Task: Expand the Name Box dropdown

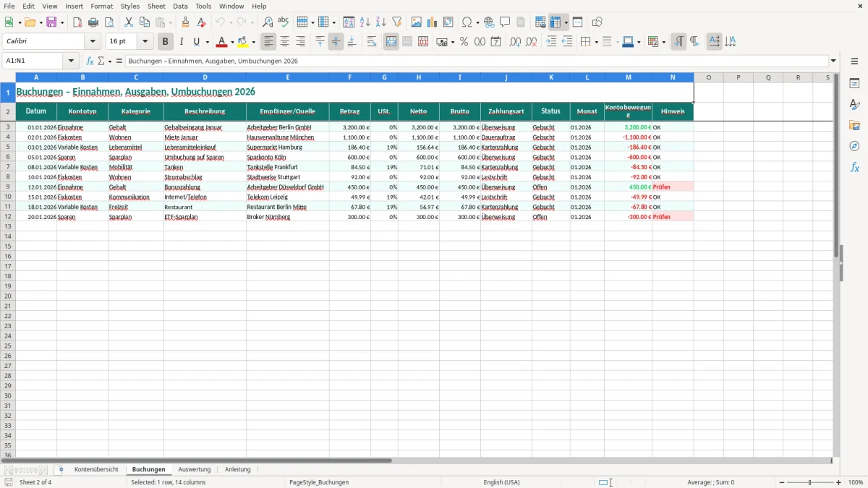Action: pos(71,61)
